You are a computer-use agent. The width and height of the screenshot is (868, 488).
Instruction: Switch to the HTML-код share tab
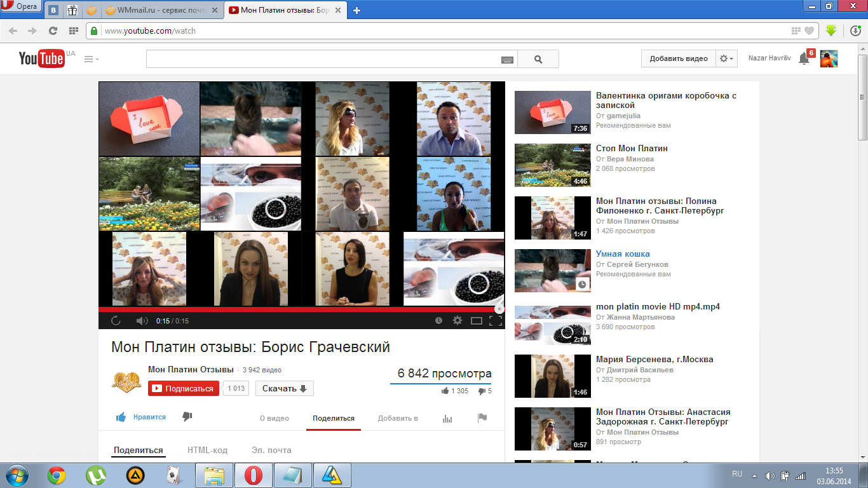(x=207, y=450)
